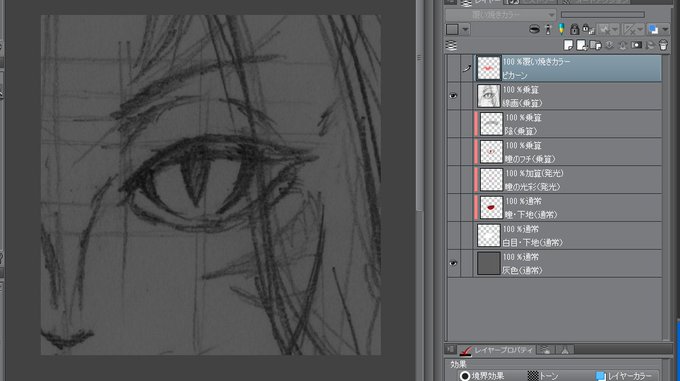Show the 瞳の光彩(発光) layer visibility box
The height and width of the screenshot is (381, 680).
[x=453, y=179]
